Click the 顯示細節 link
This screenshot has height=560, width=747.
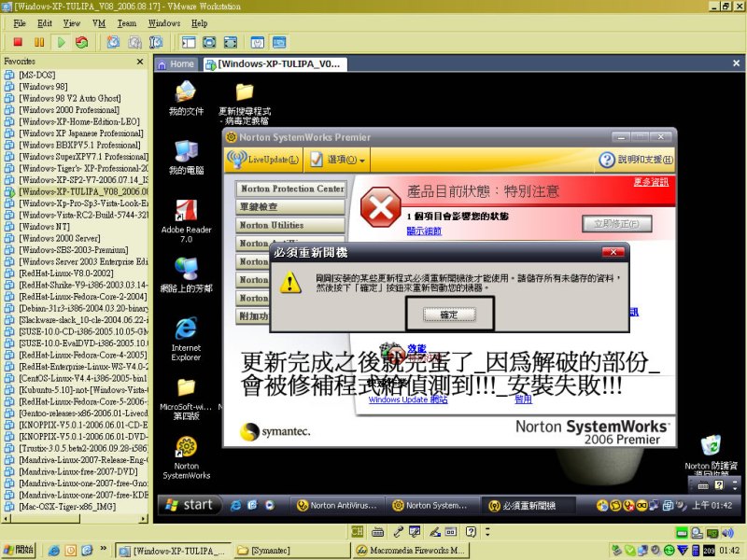pyautogui.click(x=424, y=231)
